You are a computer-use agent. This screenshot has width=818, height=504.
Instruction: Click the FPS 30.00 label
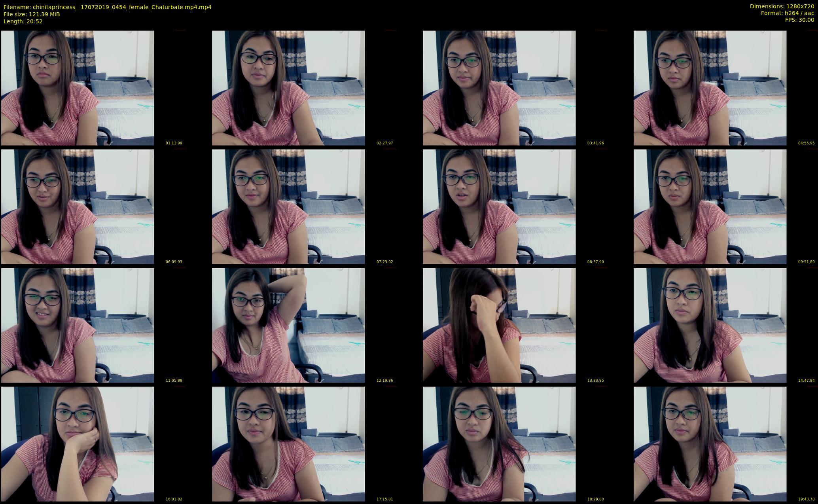click(x=799, y=20)
